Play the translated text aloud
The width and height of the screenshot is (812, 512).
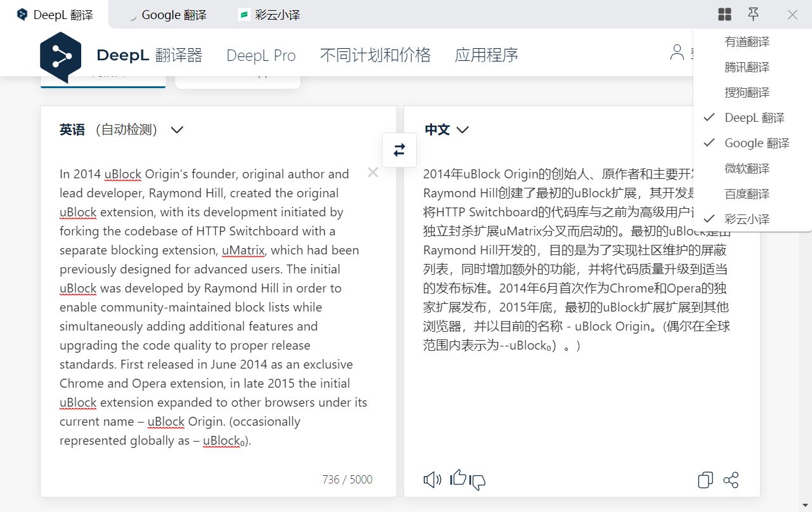(x=432, y=480)
